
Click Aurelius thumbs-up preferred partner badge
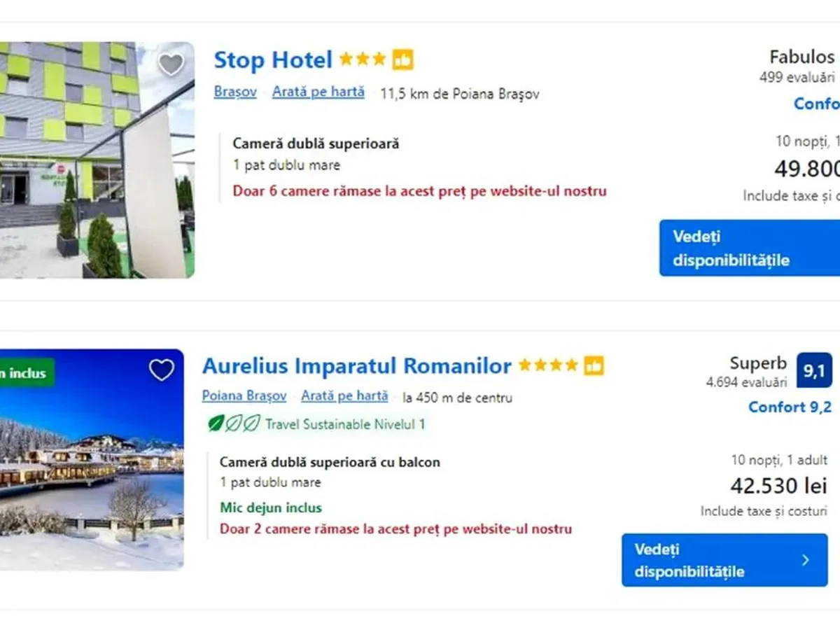594,365
